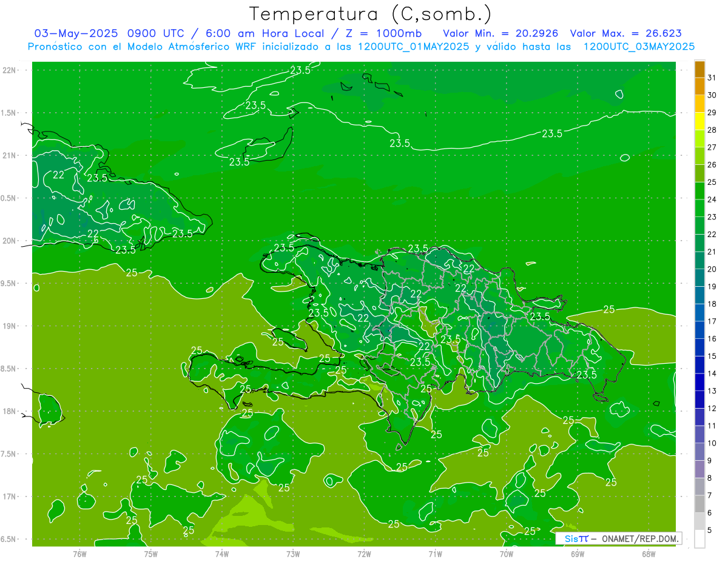Click the bright yellow swatch between 28 and 29

coord(699,121)
